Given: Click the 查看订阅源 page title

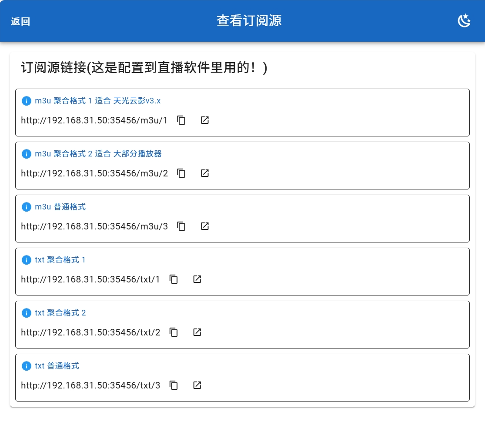Looking at the screenshot, I should pos(249,21).
